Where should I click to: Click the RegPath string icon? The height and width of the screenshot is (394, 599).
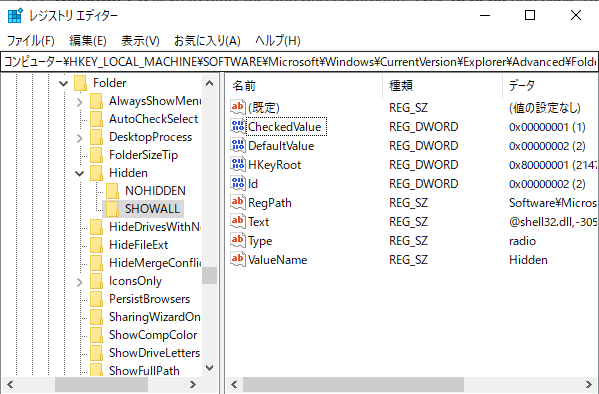click(x=238, y=202)
